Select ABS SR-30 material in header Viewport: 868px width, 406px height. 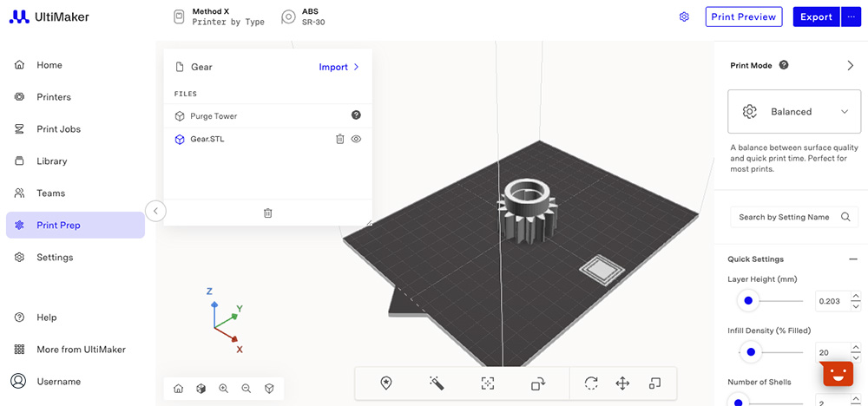(x=302, y=16)
